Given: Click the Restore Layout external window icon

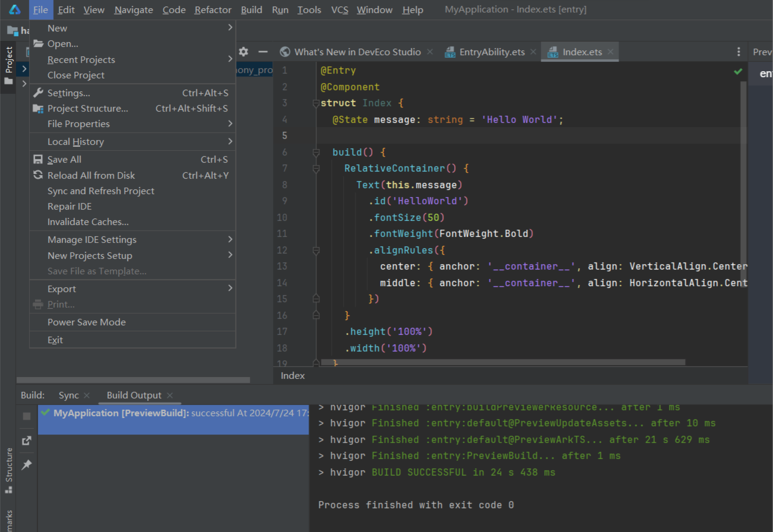Looking at the screenshot, I should (27, 441).
